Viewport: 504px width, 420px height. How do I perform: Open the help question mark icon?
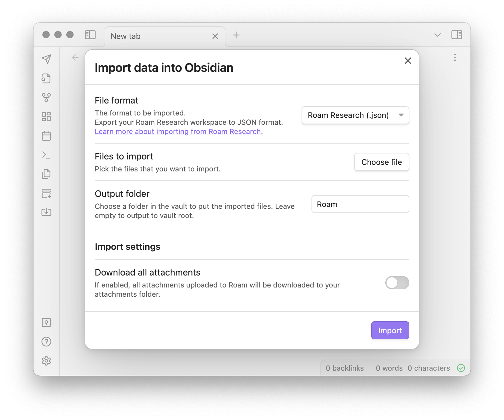pos(46,342)
